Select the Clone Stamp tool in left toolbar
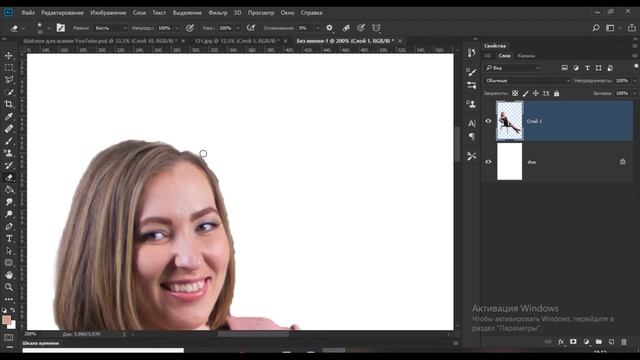 tap(9, 153)
